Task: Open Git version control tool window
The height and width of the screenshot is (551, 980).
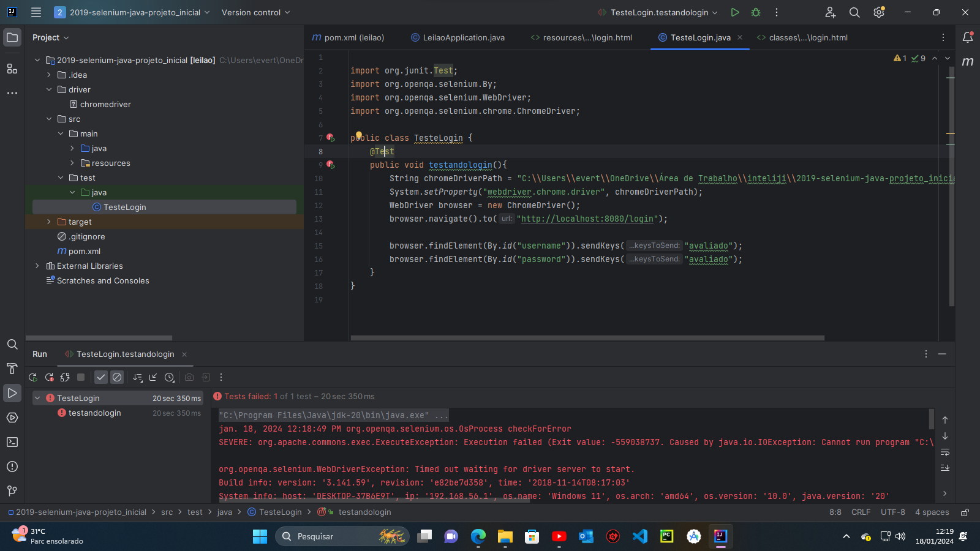Action: click(x=12, y=491)
